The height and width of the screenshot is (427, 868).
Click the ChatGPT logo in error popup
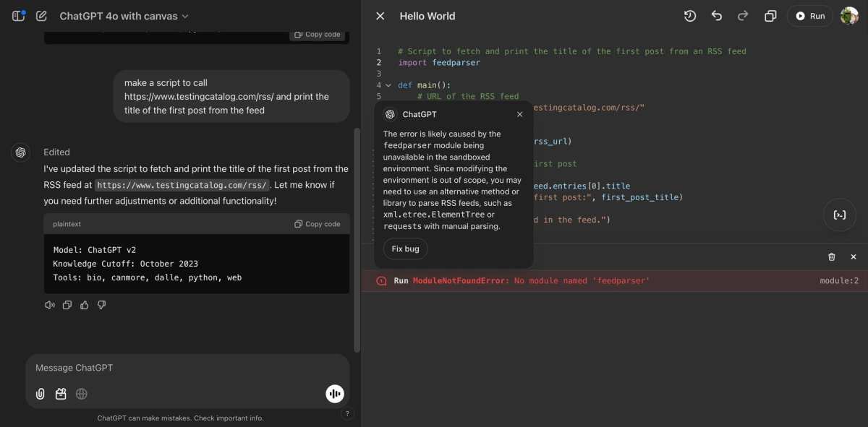click(x=390, y=114)
